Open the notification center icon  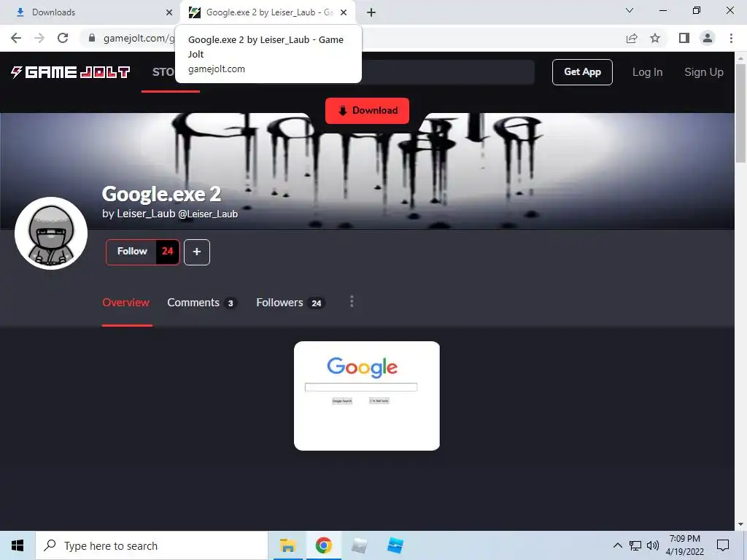click(x=723, y=545)
